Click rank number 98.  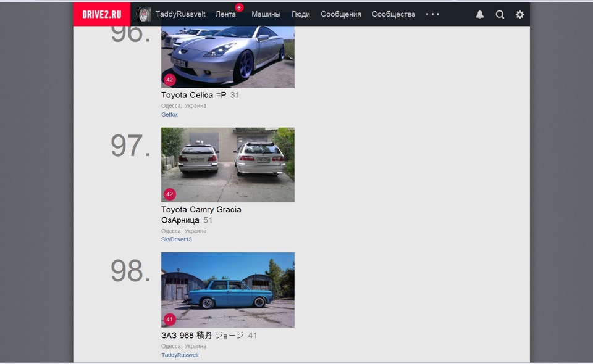[130, 271]
